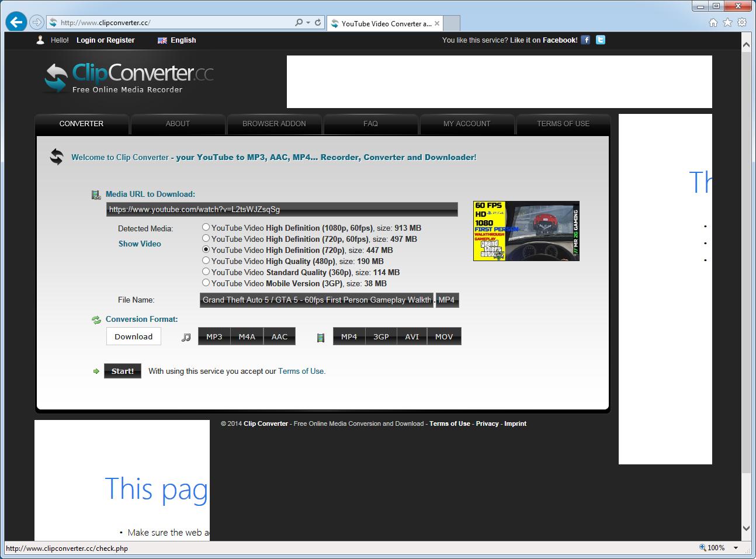Click the Start! button
756x559 pixels.
[x=123, y=371]
